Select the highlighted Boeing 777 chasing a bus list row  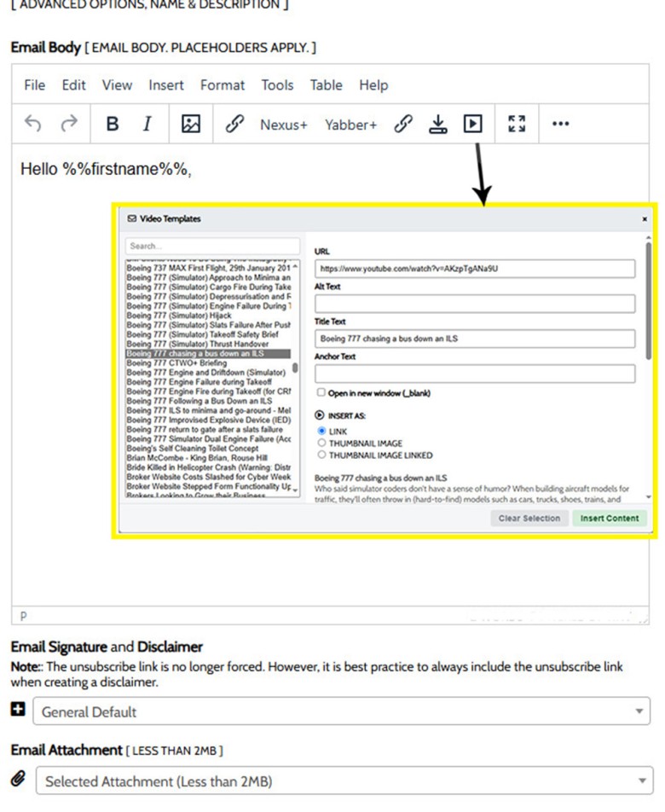point(208,354)
